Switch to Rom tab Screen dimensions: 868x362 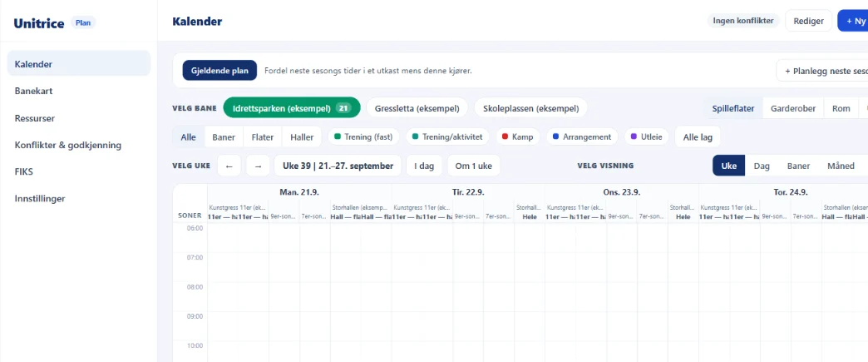click(841, 109)
